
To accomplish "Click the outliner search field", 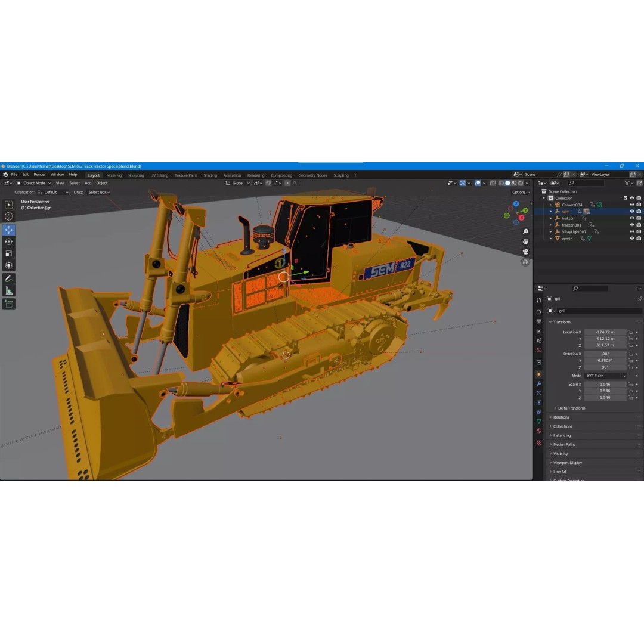I will tap(587, 183).
